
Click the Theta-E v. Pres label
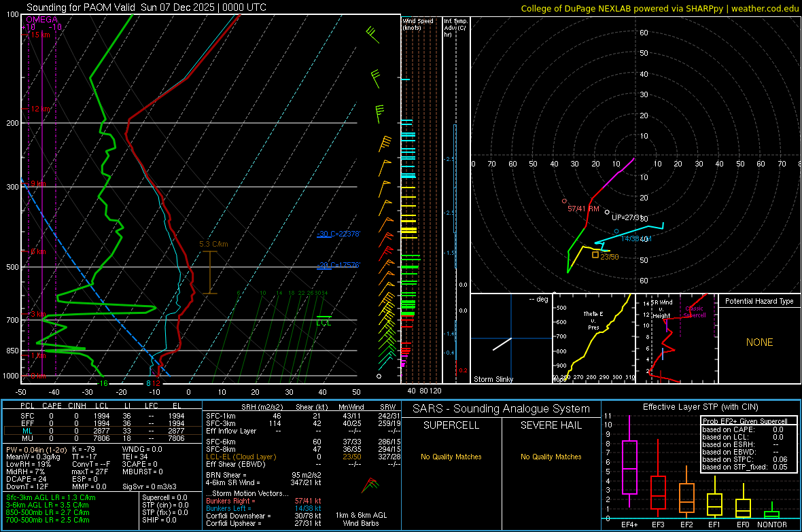pyautogui.click(x=593, y=320)
